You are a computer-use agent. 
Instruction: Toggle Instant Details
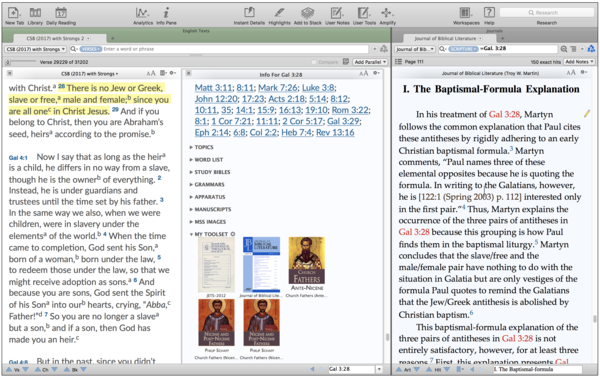(249, 15)
